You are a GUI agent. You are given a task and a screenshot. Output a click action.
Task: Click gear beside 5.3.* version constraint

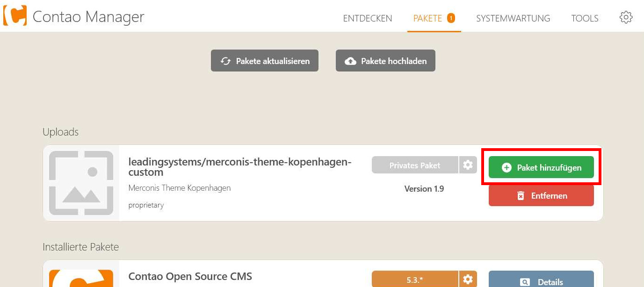[468, 280]
